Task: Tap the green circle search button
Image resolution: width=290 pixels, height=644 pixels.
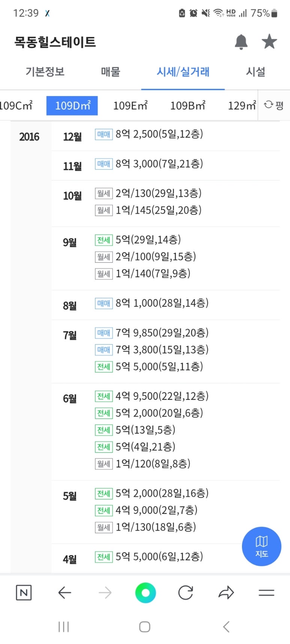Action: [145, 593]
